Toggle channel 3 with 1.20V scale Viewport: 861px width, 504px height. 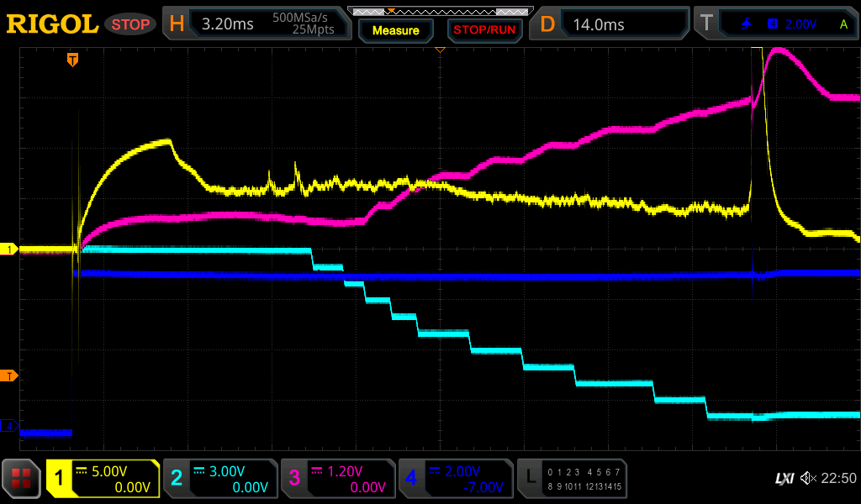(x=338, y=478)
